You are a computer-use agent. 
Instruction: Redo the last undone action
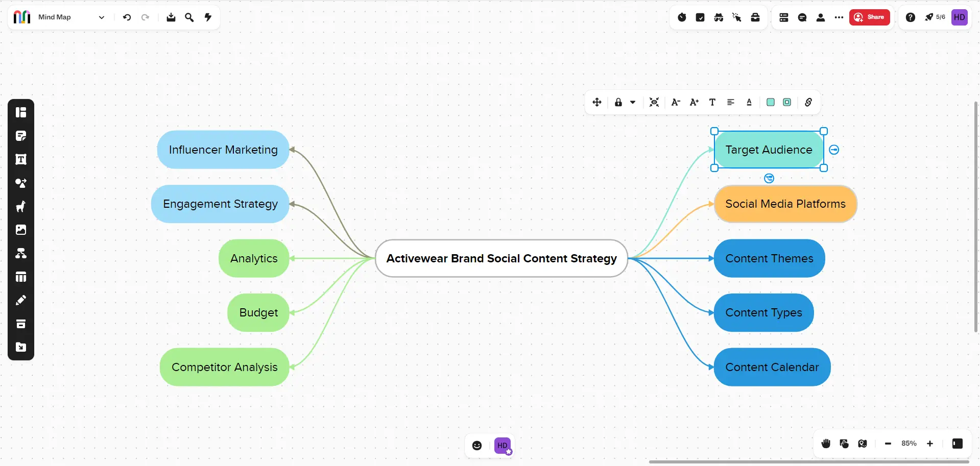point(145,17)
